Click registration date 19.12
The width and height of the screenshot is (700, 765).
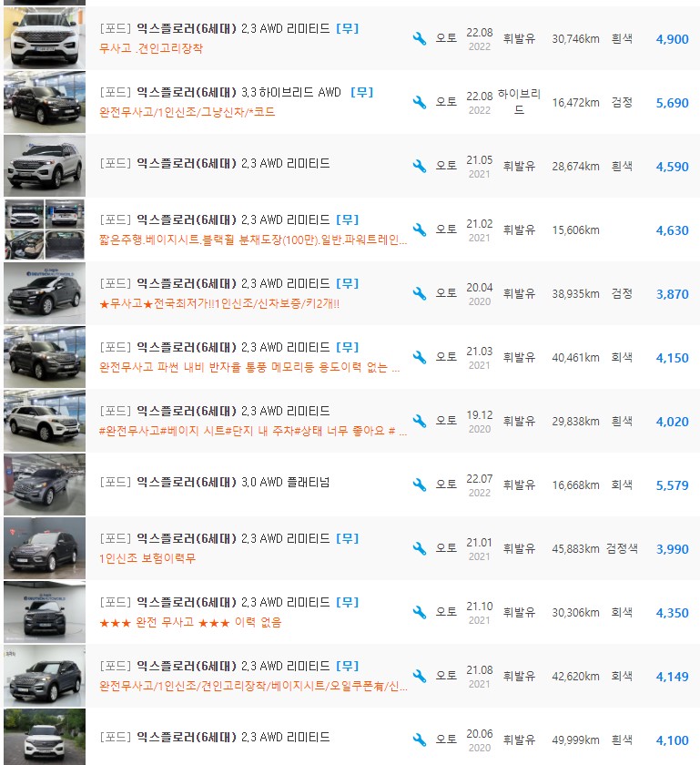[x=480, y=415]
